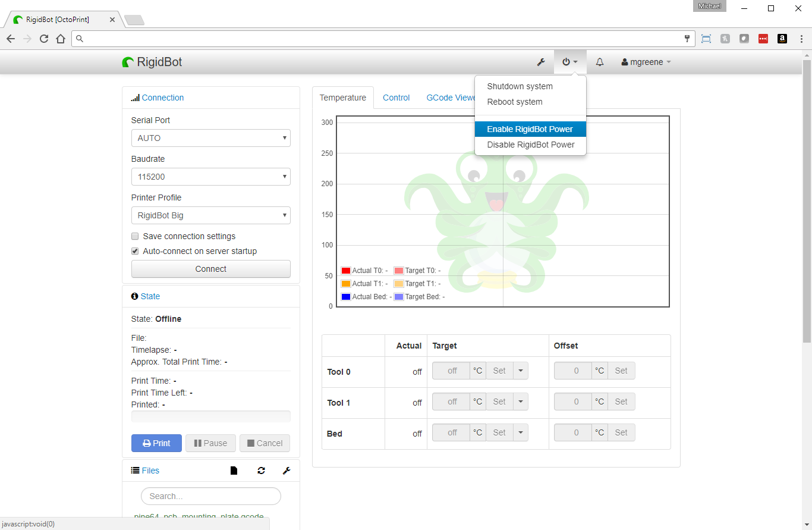This screenshot has height=530, width=812.
Task: Click the orange Actual T1 legend swatch
Action: [346, 284]
